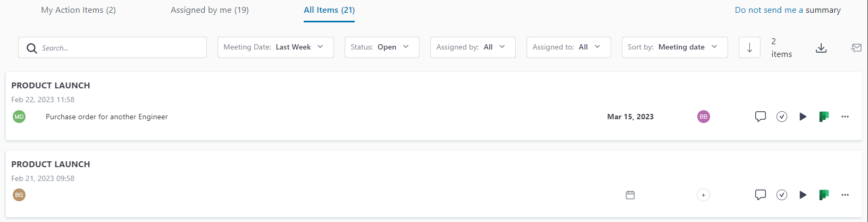Open more options on Feb 21 item
This screenshot has height=222, width=868.
click(845, 195)
